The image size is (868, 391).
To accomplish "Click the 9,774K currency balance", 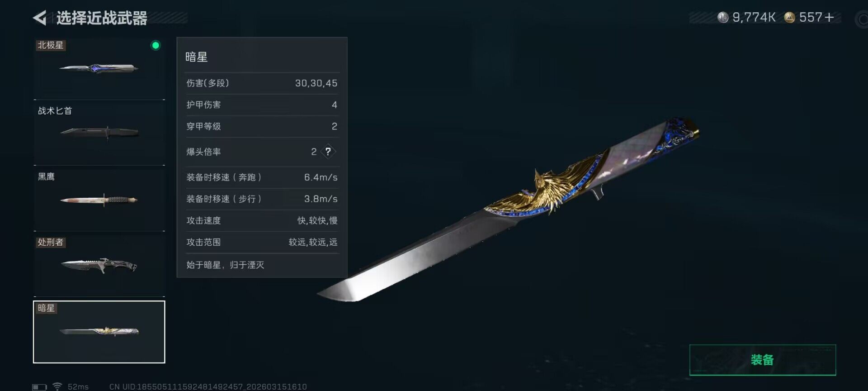I will pyautogui.click(x=754, y=18).
